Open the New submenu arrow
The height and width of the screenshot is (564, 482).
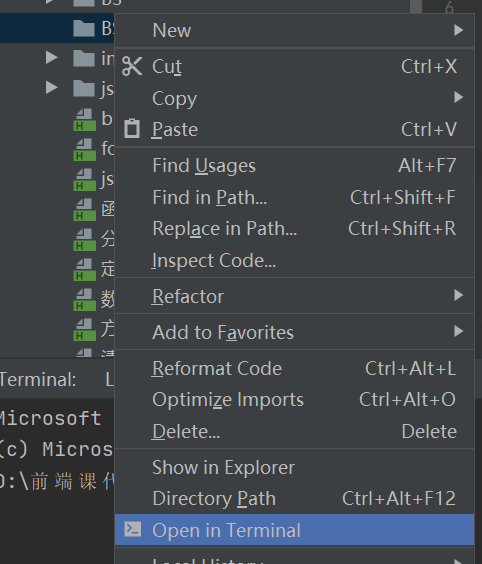click(458, 30)
